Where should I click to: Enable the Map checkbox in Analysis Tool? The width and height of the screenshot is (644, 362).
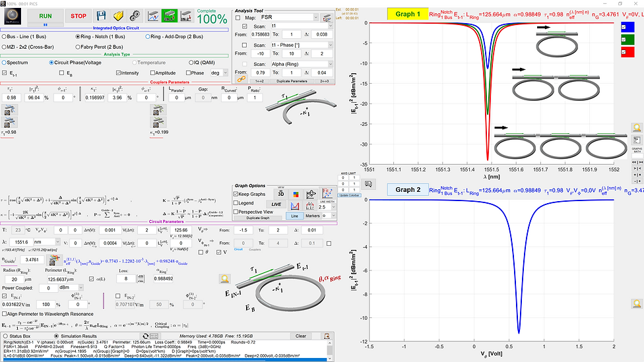tap(238, 18)
